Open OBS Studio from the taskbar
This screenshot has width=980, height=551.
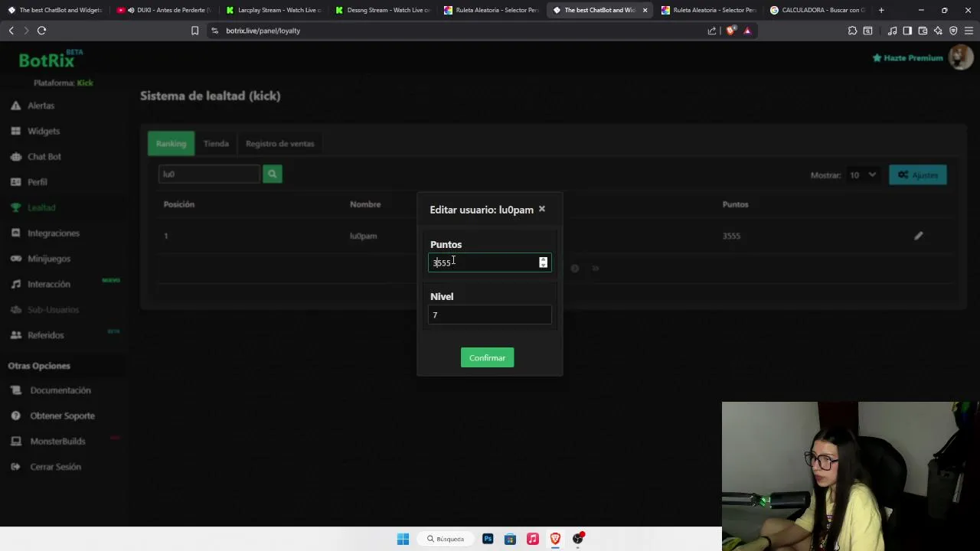[x=578, y=539]
